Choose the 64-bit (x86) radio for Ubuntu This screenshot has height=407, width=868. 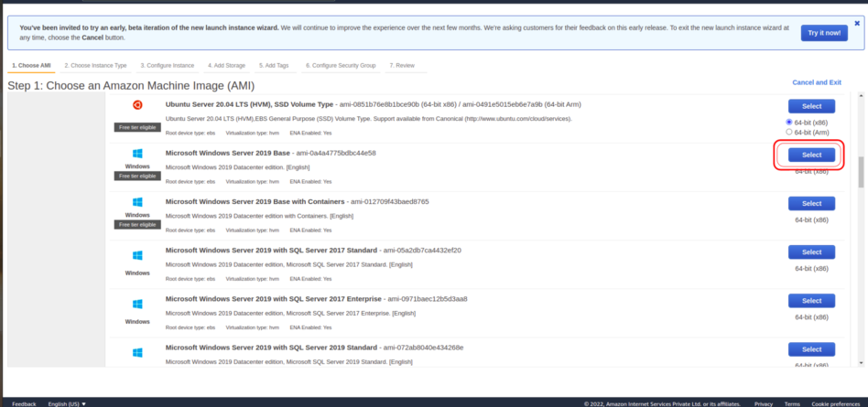click(x=789, y=122)
